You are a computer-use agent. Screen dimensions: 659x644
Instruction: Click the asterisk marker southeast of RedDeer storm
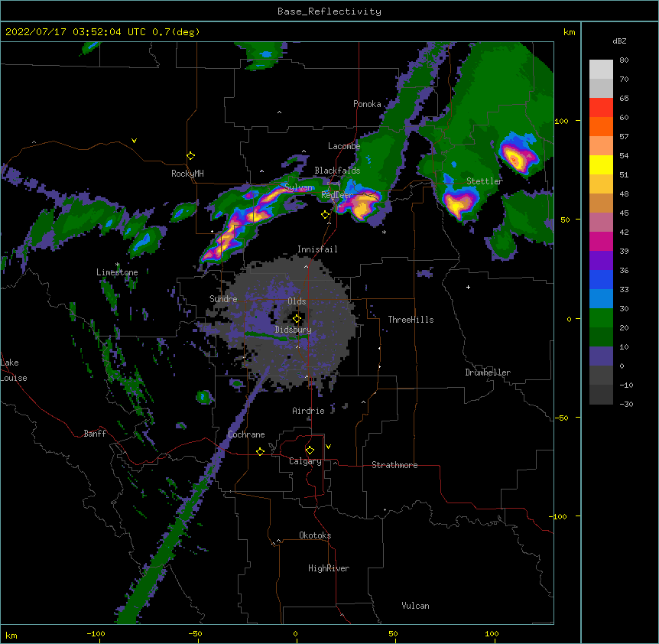pyautogui.click(x=384, y=232)
